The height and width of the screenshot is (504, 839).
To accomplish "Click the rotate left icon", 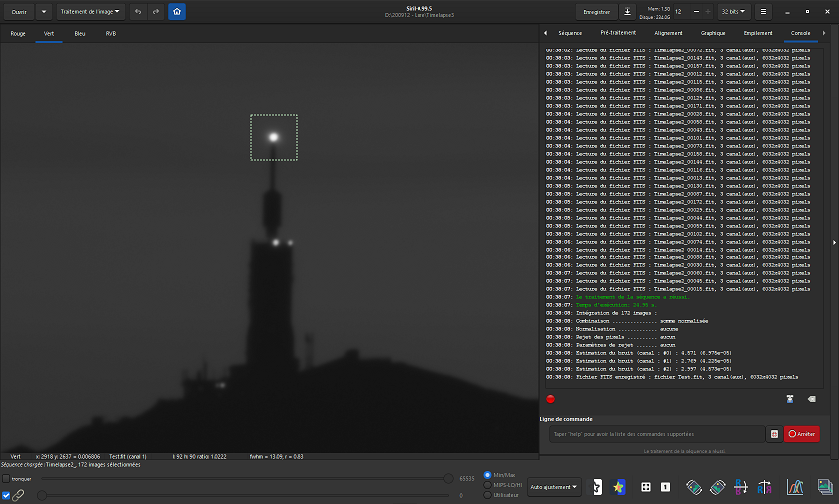I will tap(694, 487).
